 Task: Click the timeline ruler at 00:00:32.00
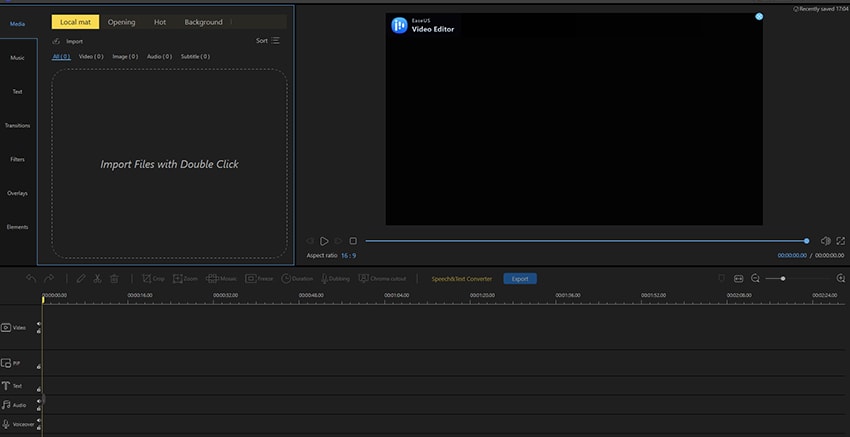(x=225, y=295)
